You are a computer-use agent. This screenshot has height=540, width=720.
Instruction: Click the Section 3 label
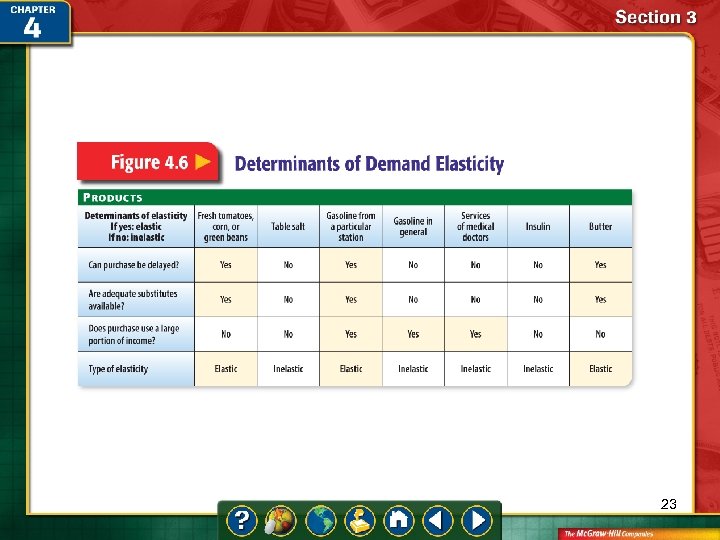coord(655,17)
